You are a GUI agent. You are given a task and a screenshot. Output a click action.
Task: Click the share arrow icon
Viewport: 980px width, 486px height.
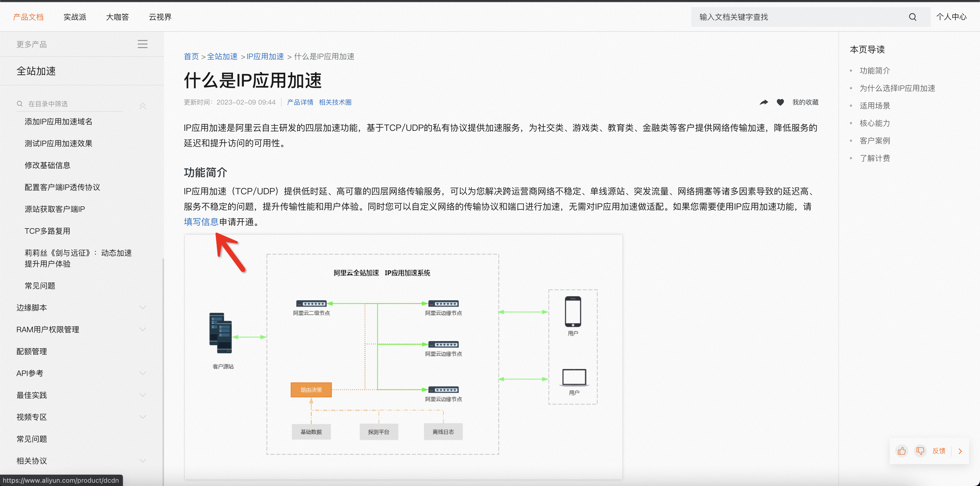(763, 102)
